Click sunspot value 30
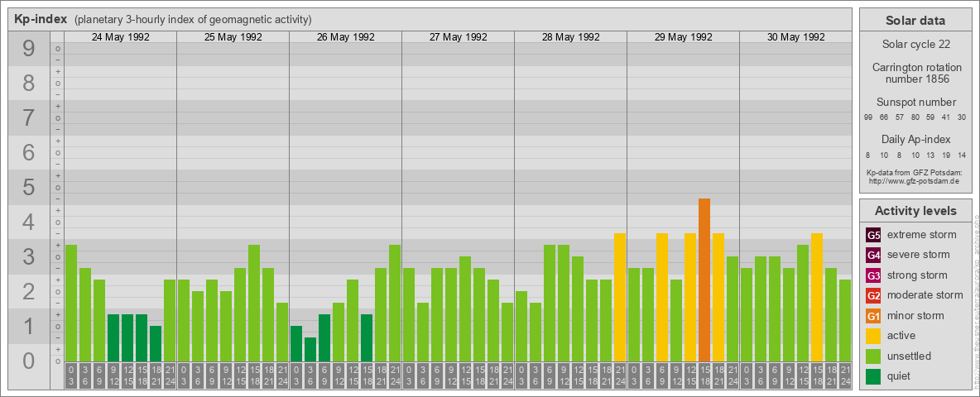Screen dimensions: 980x397 (962, 117)
